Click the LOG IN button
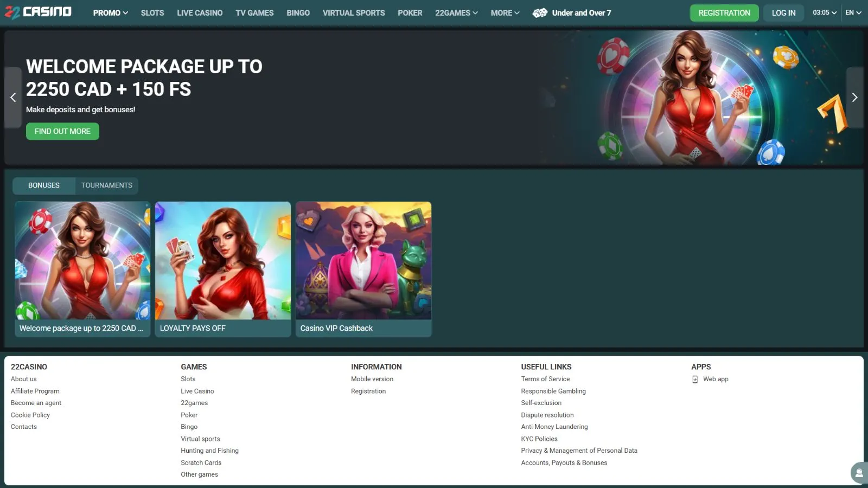The height and width of the screenshot is (488, 868). 783,13
